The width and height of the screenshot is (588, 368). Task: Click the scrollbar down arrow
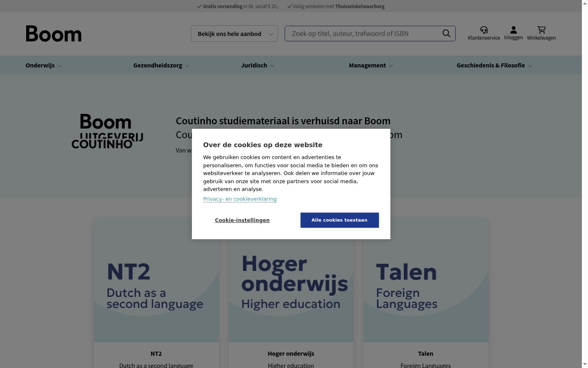click(x=585, y=365)
